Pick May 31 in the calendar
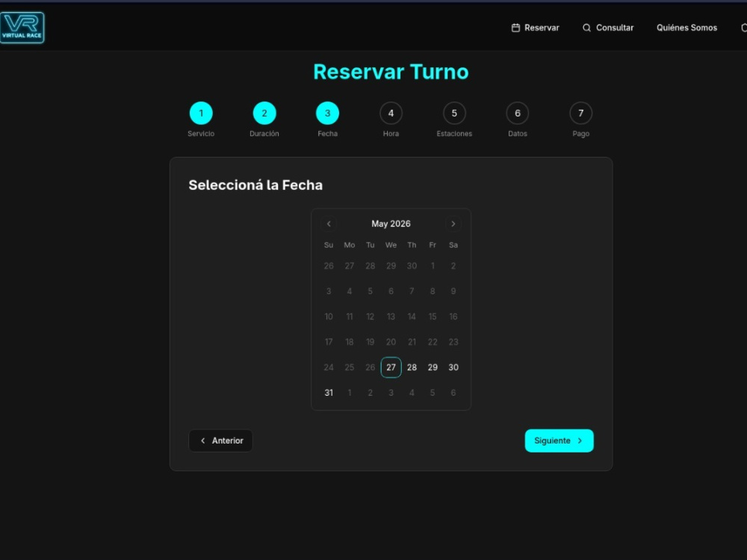The image size is (747, 560). (329, 393)
